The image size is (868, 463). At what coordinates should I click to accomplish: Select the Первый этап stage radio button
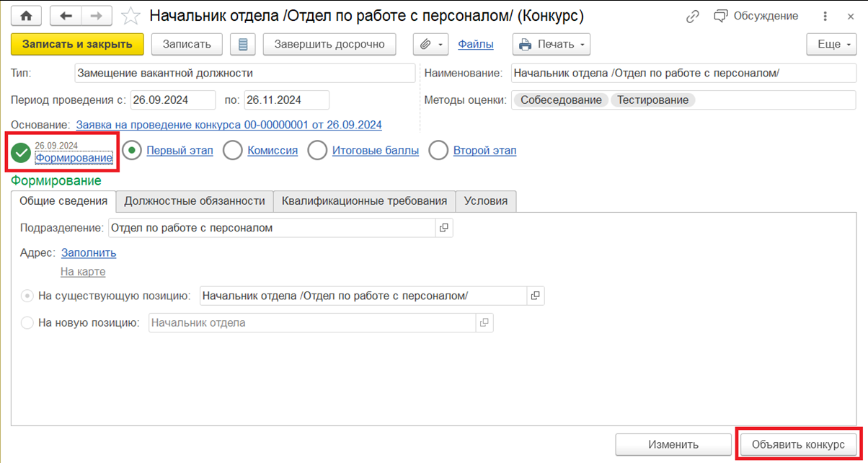click(132, 151)
